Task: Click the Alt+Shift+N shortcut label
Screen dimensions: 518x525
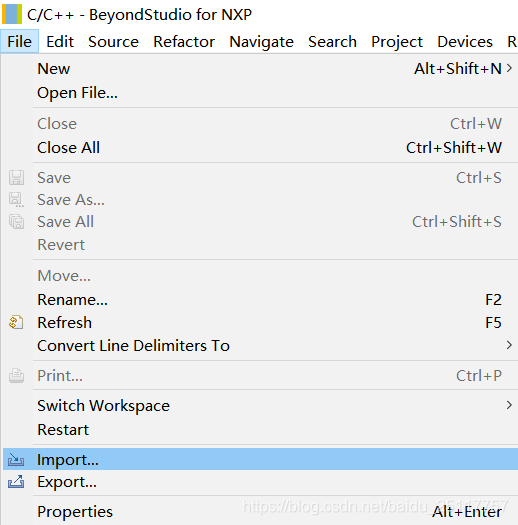Action: tap(458, 69)
